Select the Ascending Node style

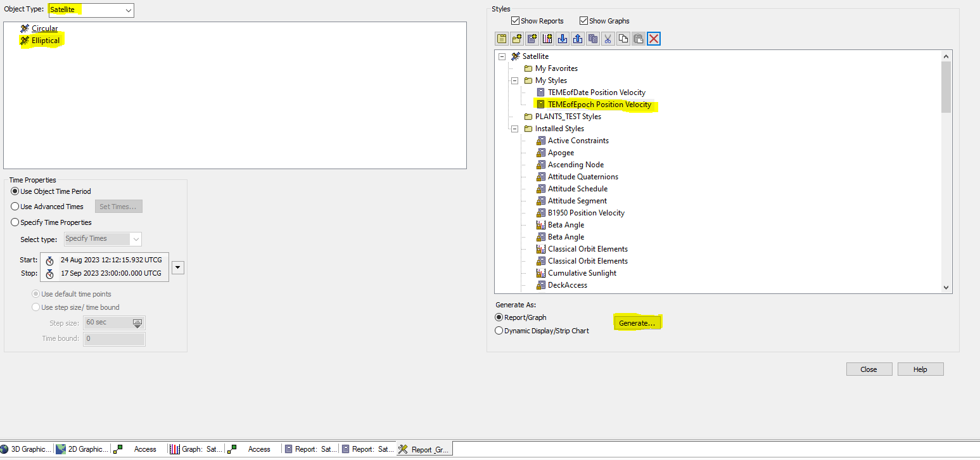[x=576, y=165]
